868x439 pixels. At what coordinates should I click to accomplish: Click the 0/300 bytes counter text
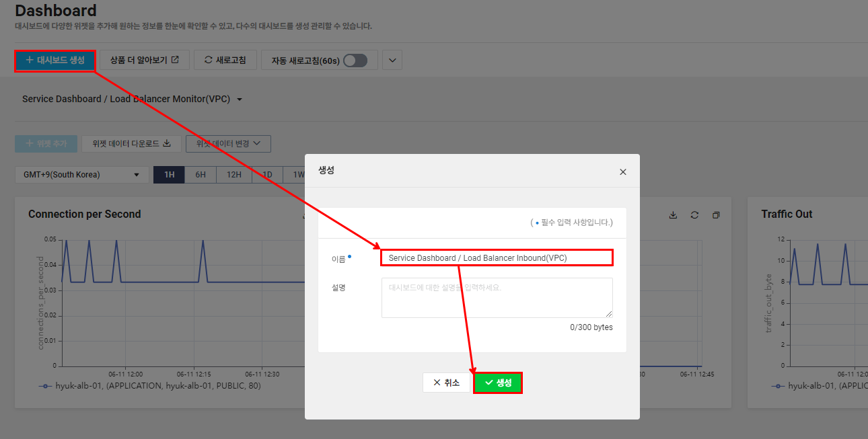(x=591, y=327)
